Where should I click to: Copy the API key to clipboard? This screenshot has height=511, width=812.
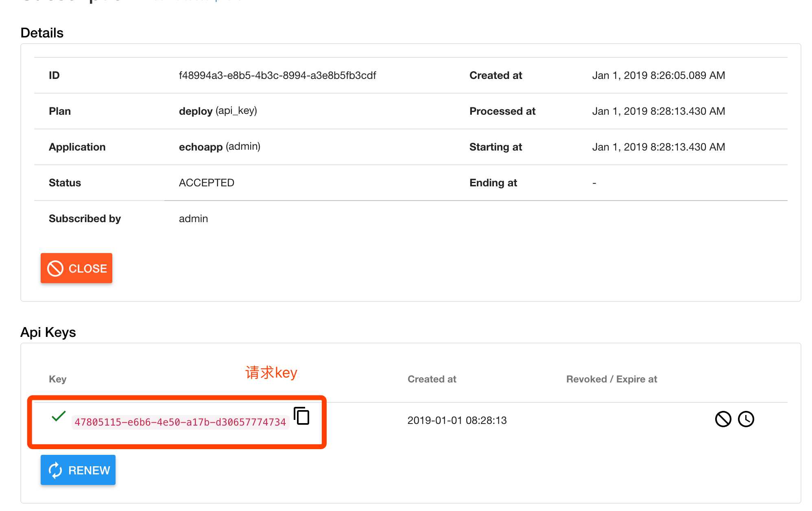301,416
